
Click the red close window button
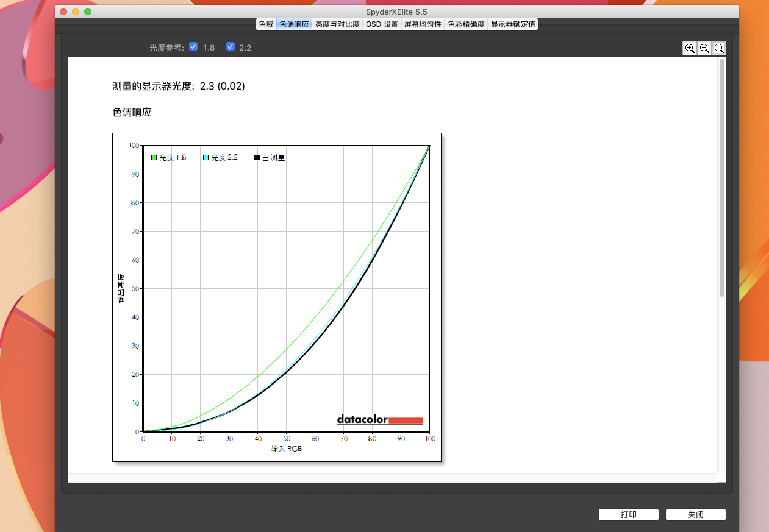click(x=63, y=12)
